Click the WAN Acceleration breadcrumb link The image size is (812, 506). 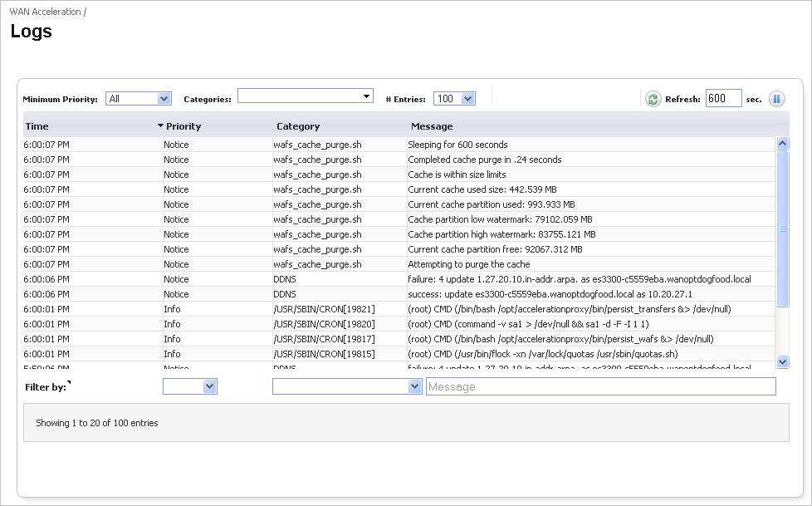(46, 12)
